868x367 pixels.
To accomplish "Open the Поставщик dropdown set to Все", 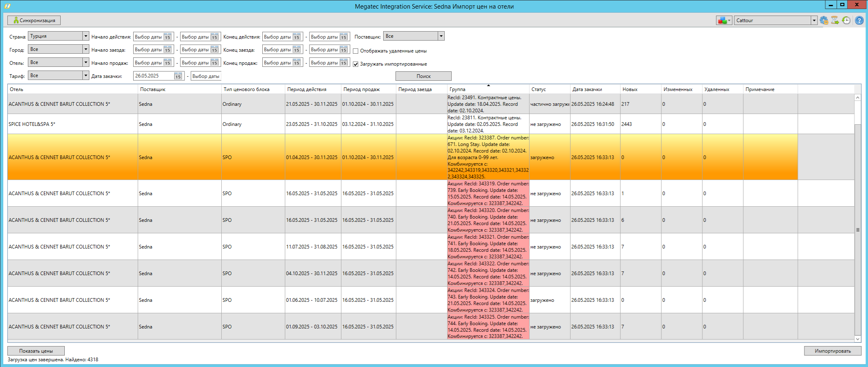I will (441, 36).
